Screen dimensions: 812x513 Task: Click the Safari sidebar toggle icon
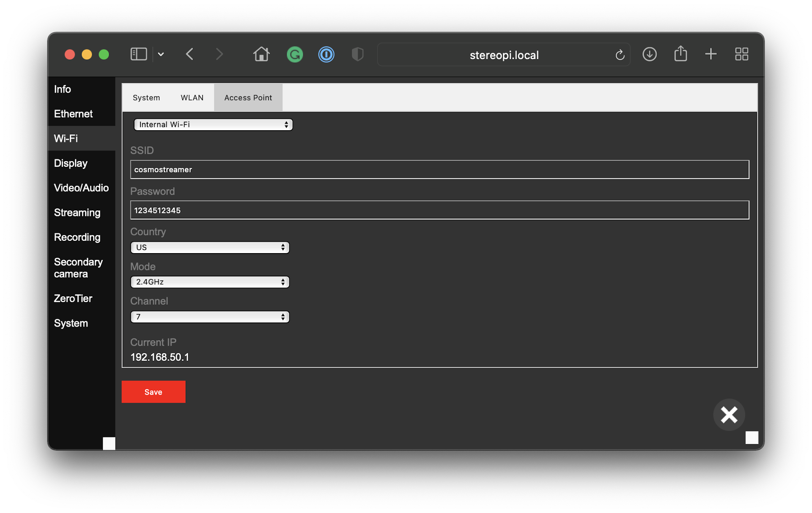139,54
